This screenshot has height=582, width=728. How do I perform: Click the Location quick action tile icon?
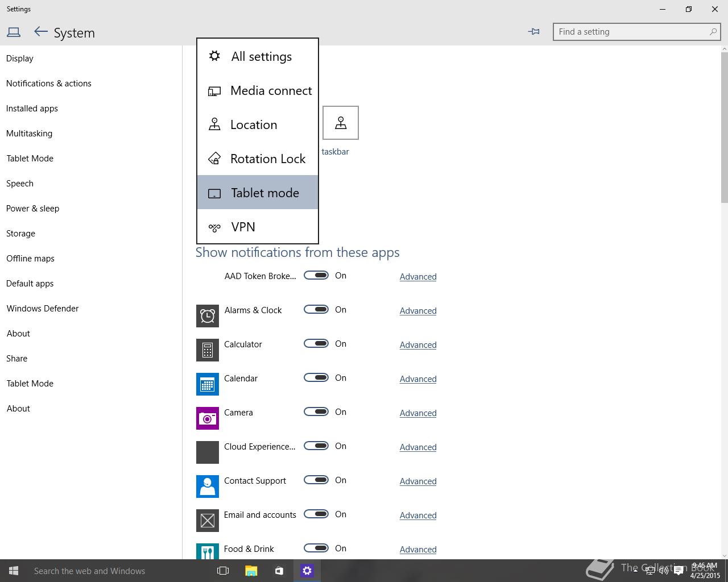pyautogui.click(x=340, y=123)
